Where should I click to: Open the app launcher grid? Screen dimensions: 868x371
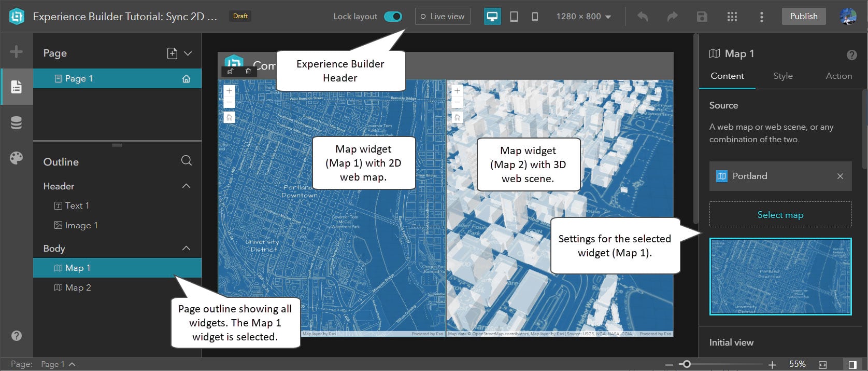[x=732, y=17]
